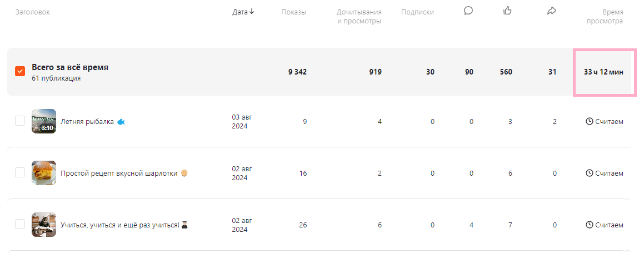Click clock icon in Летняя рыбалка row
This screenshot has height=253, width=644.
click(590, 122)
